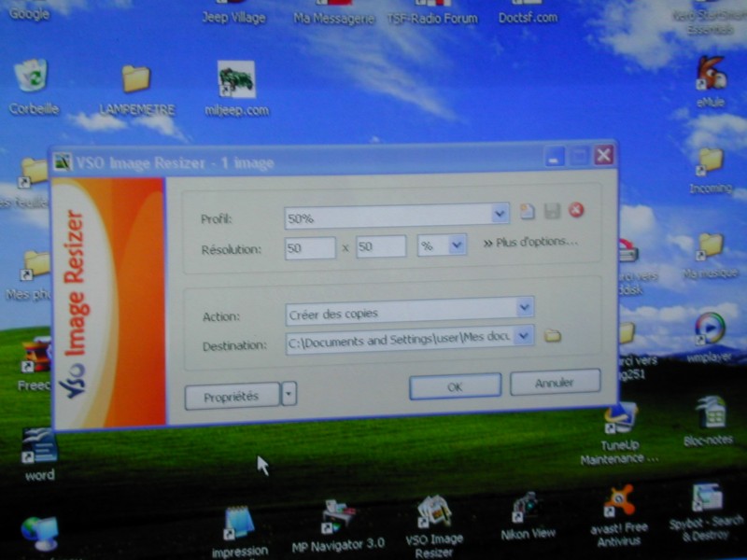Minimize the VSO Image Resizer window
This screenshot has width=747, height=560.
pyautogui.click(x=554, y=157)
